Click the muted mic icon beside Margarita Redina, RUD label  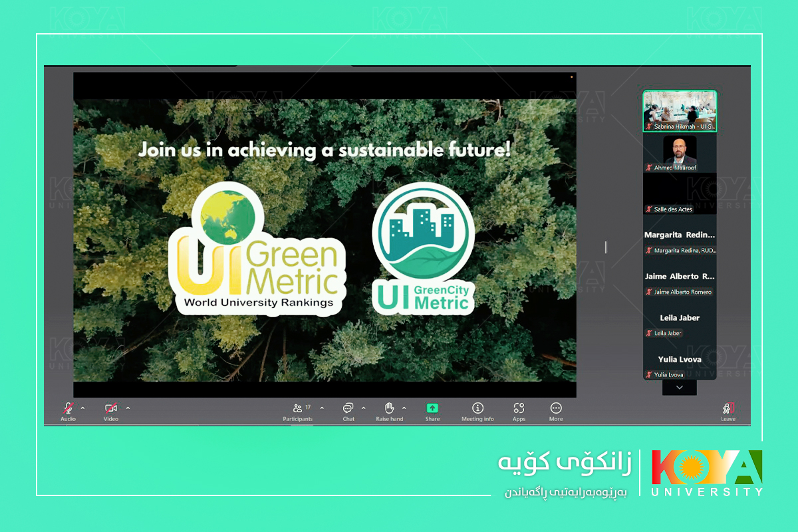pos(649,251)
